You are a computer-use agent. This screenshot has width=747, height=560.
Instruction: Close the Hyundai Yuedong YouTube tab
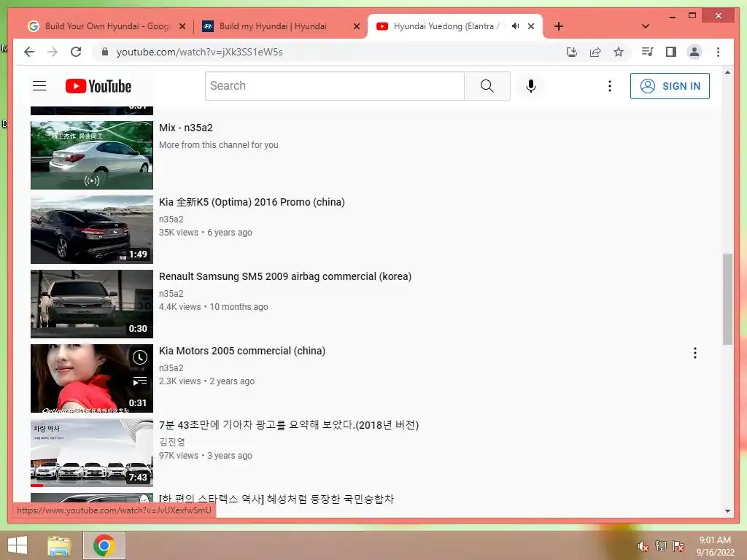coord(531,27)
